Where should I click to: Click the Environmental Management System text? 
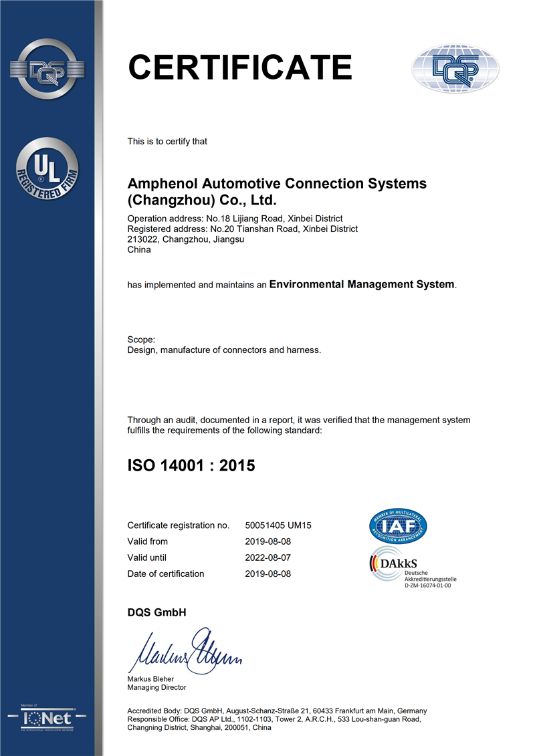(x=362, y=285)
